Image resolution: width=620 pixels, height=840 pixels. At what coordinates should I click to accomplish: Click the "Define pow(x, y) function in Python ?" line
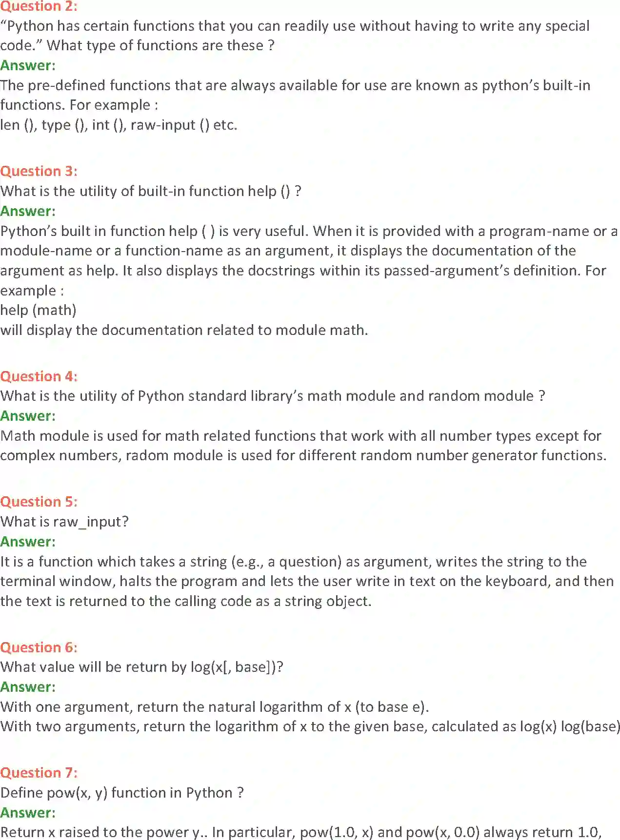click(122, 793)
